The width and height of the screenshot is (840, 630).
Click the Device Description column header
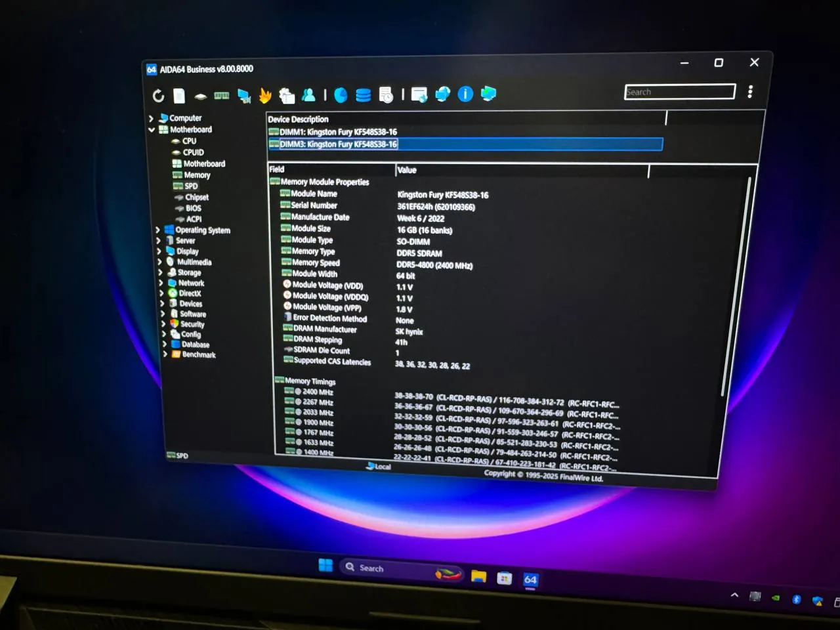(466, 119)
